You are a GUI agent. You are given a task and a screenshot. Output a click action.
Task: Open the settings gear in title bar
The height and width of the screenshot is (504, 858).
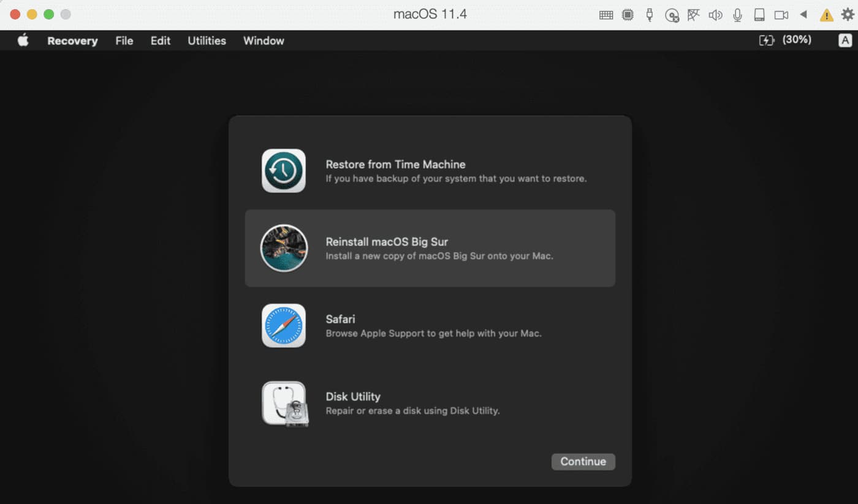click(848, 15)
